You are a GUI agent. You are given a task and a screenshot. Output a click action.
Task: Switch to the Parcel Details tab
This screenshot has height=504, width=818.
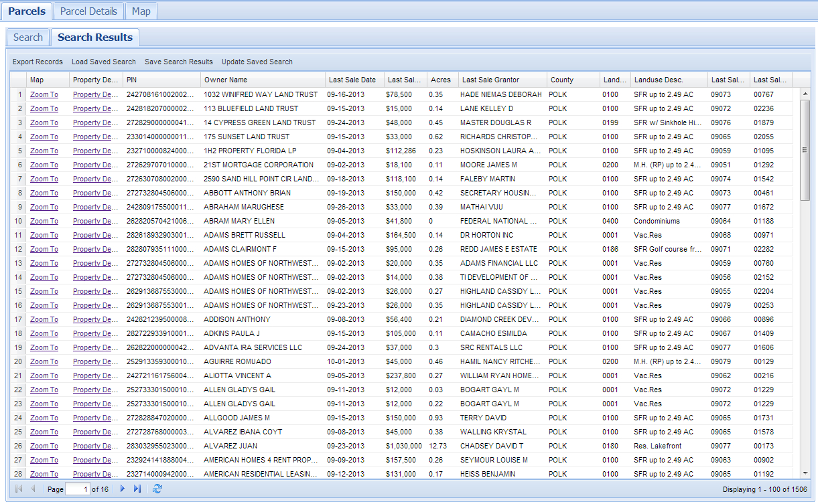[x=88, y=11]
